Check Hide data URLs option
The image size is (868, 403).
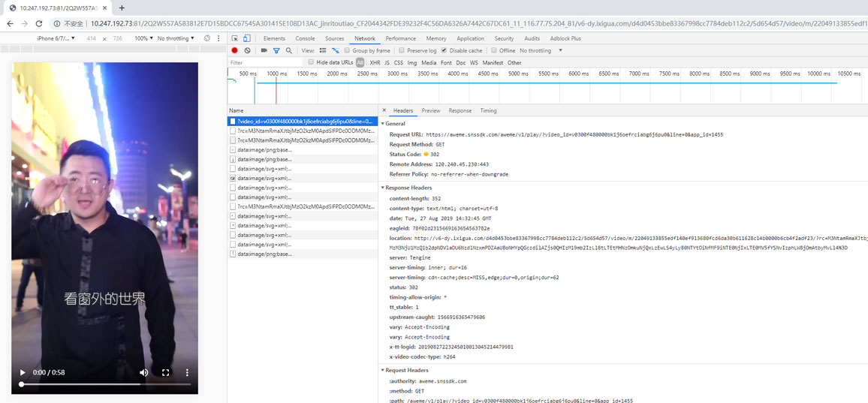coord(312,62)
